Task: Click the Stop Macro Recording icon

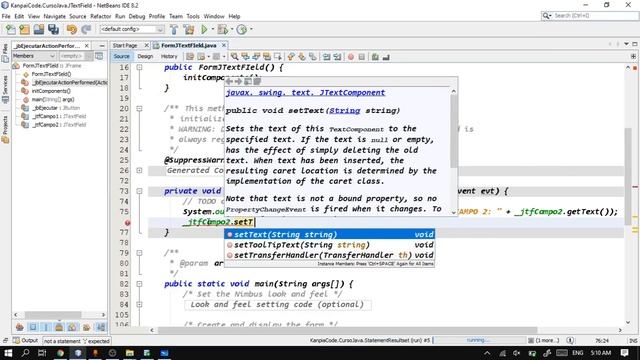Action: point(362,57)
